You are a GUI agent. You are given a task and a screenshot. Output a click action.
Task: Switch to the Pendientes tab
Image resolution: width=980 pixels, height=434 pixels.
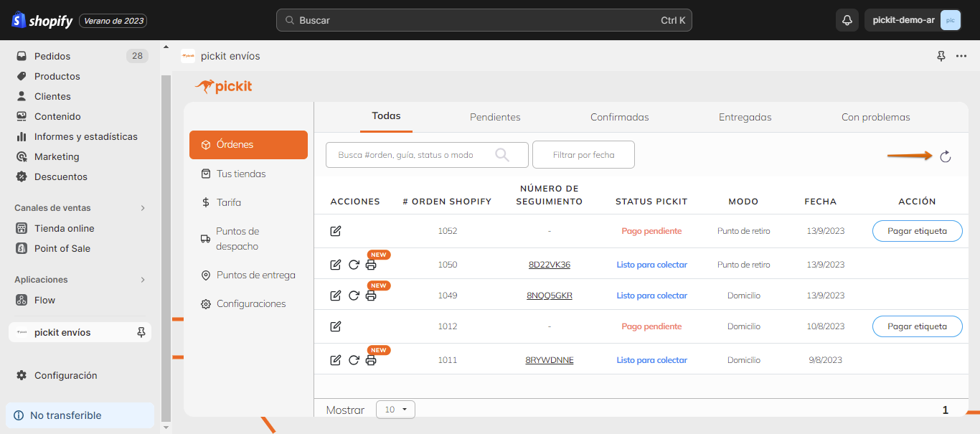coord(495,117)
